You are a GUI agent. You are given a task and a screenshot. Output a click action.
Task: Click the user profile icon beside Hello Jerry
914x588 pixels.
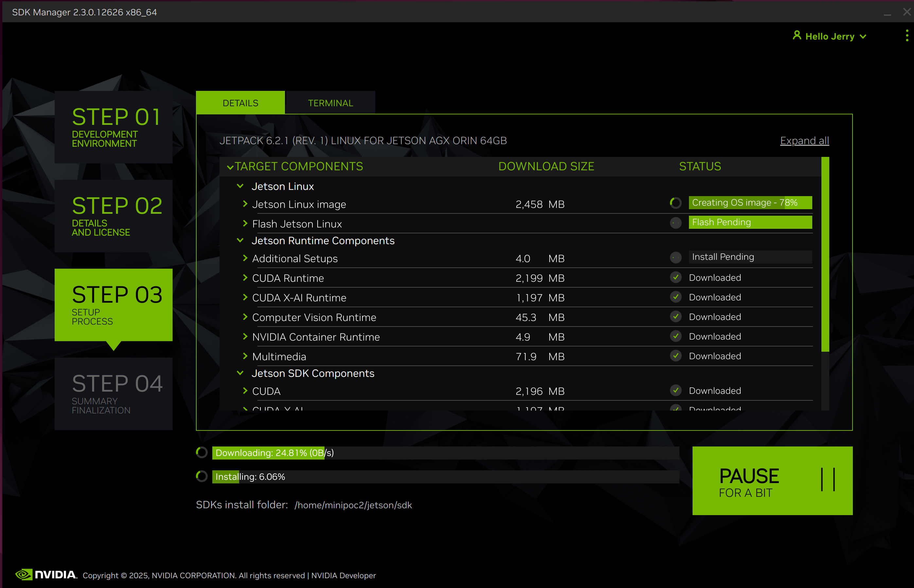797,36
